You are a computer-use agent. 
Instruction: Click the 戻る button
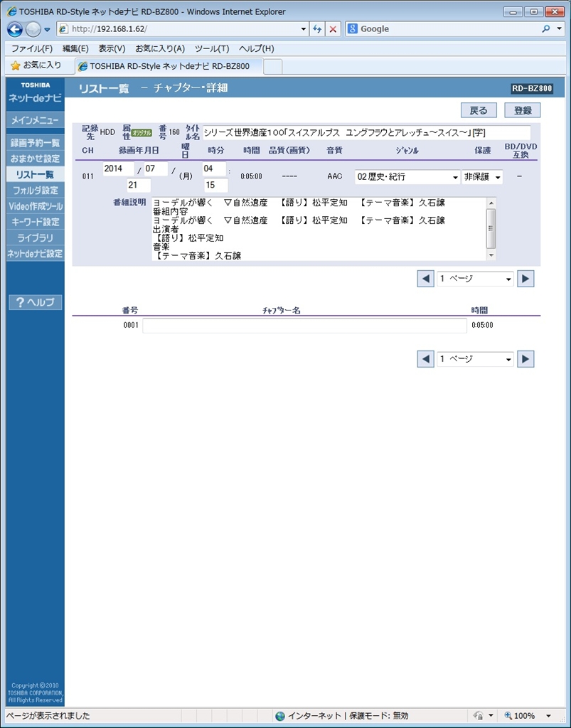[479, 110]
